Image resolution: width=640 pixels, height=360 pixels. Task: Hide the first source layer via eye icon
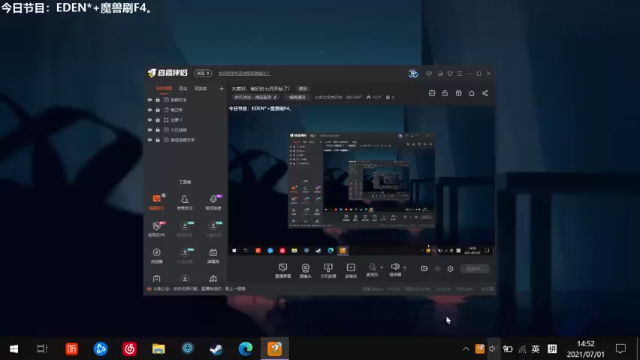click(x=150, y=100)
